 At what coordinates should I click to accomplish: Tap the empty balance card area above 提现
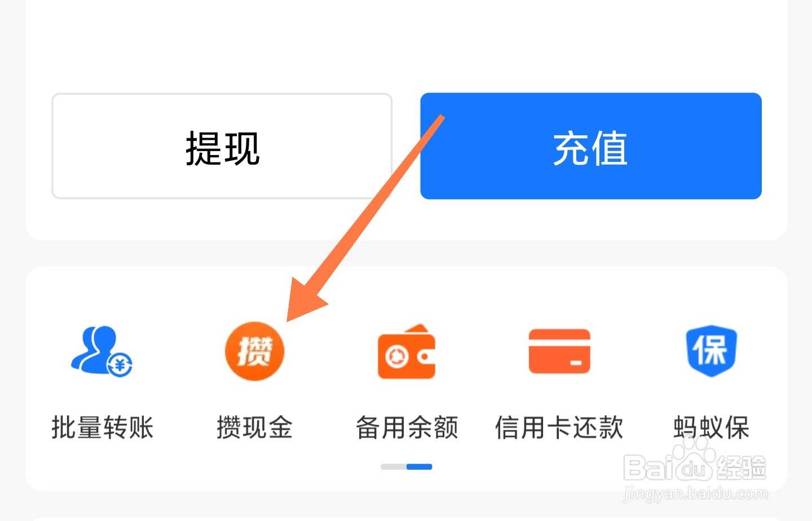[406, 45]
